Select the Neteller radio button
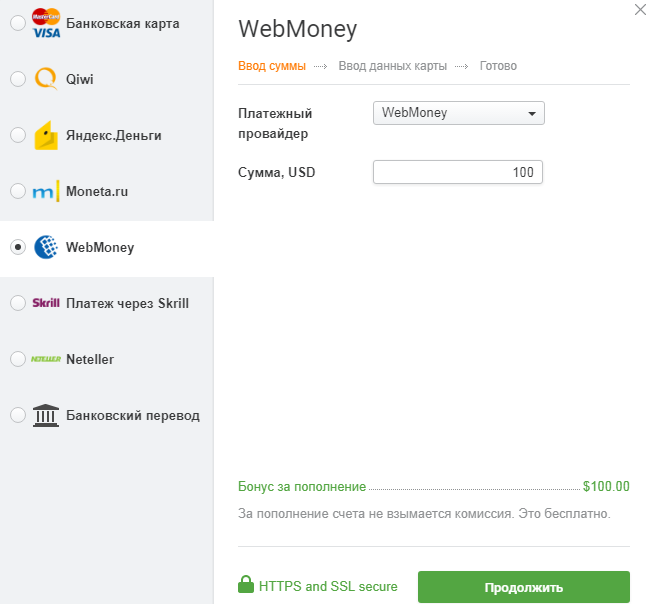Viewport: 651px width, 604px height. click(x=18, y=359)
